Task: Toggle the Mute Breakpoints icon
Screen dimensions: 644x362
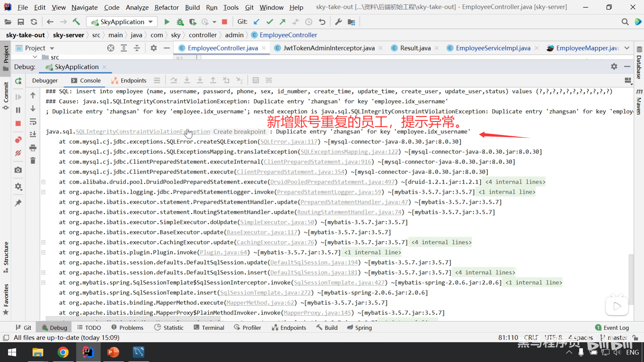Action: (18, 153)
